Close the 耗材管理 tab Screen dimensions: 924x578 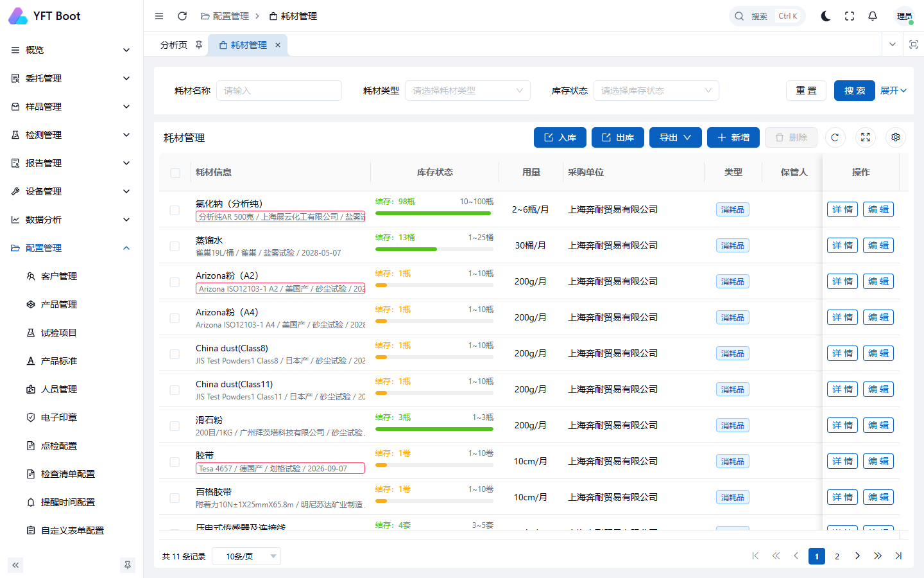pyautogui.click(x=278, y=45)
